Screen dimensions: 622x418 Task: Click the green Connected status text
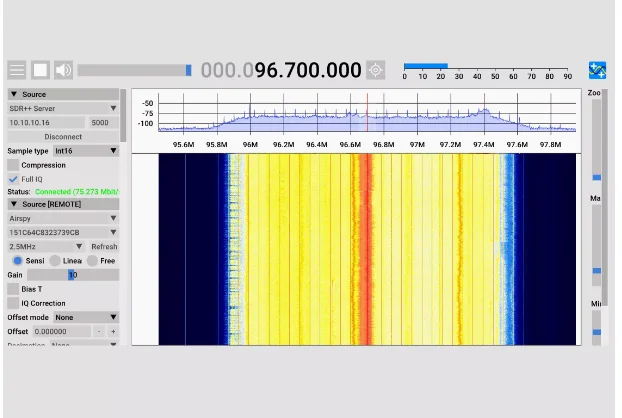(x=77, y=192)
